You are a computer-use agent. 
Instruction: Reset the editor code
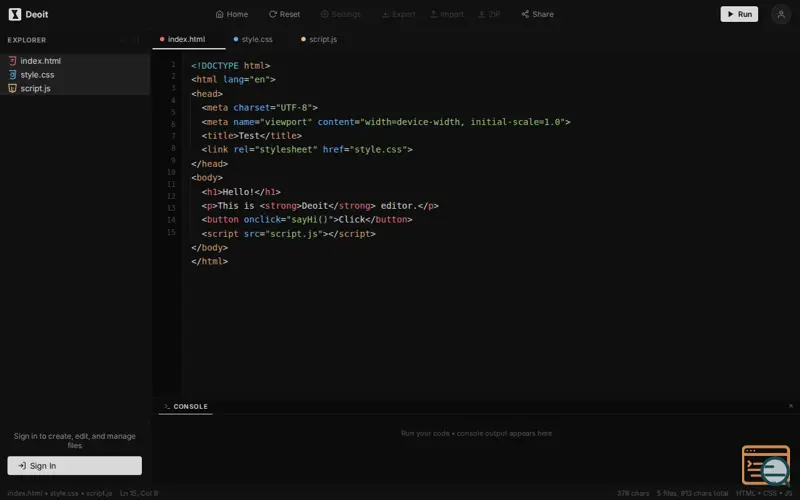(284, 14)
